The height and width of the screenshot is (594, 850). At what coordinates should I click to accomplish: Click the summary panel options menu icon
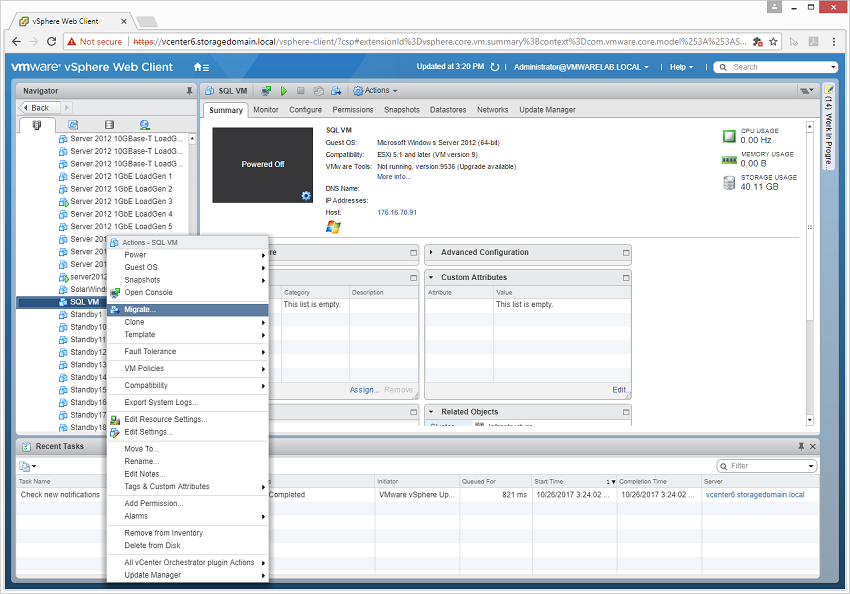(807, 91)
